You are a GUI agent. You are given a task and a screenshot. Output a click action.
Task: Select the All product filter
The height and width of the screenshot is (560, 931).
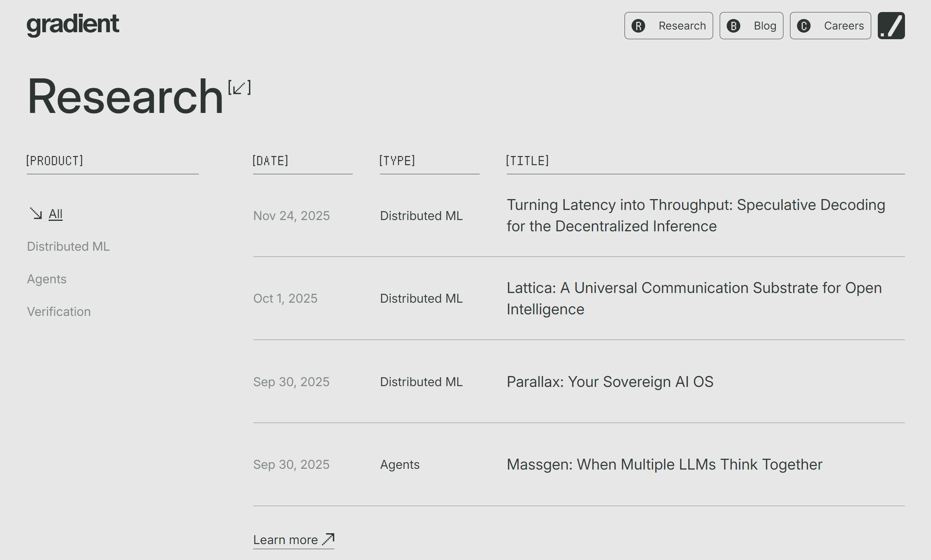pyautogui.click(x=56, y=214)
